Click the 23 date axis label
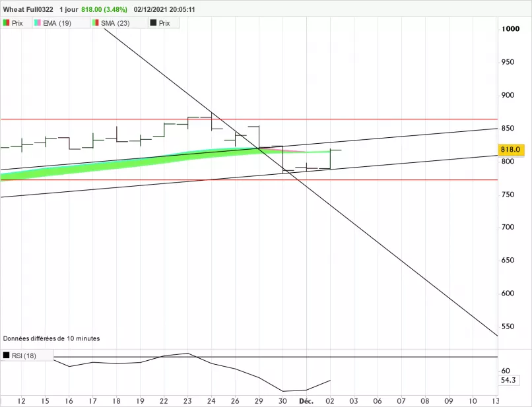The width and height of the screenshot is (532, 407). 187,401
